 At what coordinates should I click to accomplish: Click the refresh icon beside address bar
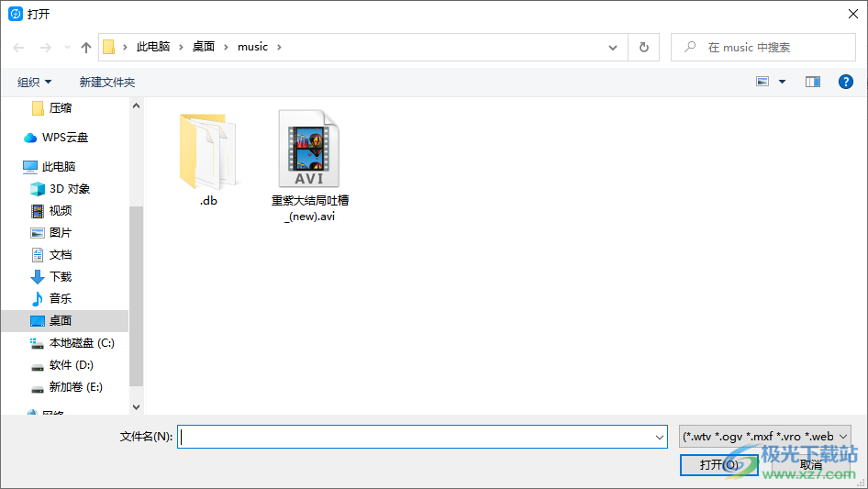point(643,47)
